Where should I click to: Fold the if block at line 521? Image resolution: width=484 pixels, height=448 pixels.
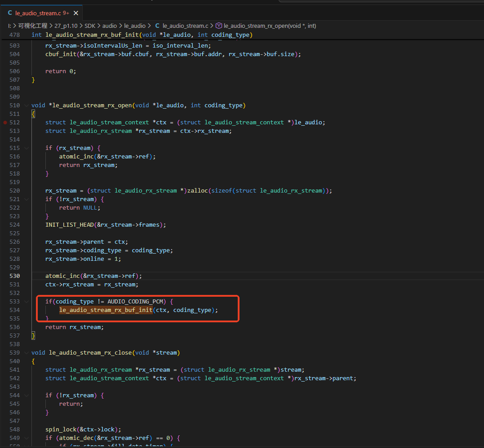coord(27,199)
